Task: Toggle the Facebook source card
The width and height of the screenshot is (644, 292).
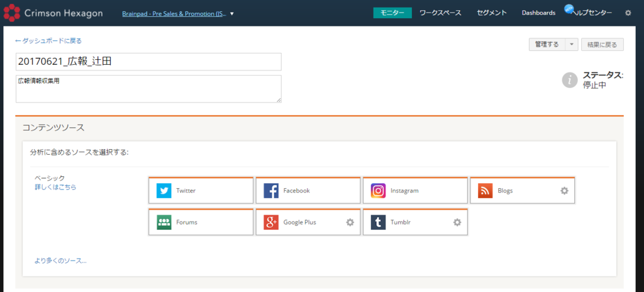Action: pyautogui.click(x=308, y=190)
